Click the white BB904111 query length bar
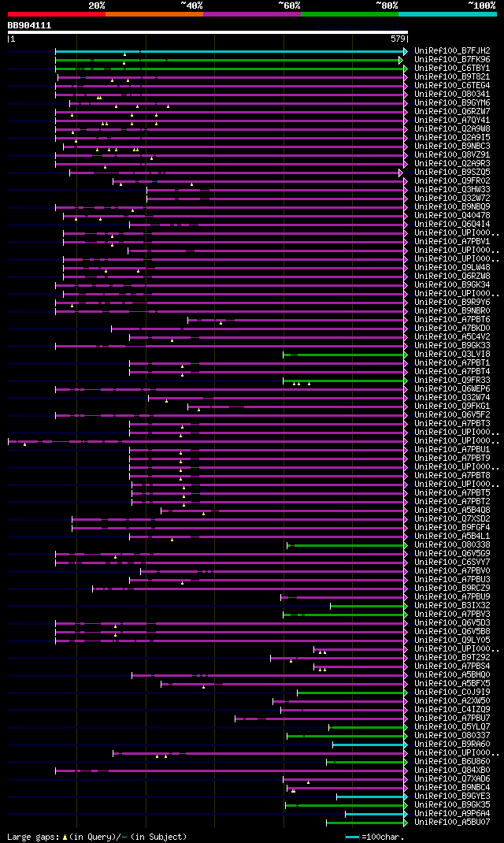504x843 pixels. click(x=208, y=32)
